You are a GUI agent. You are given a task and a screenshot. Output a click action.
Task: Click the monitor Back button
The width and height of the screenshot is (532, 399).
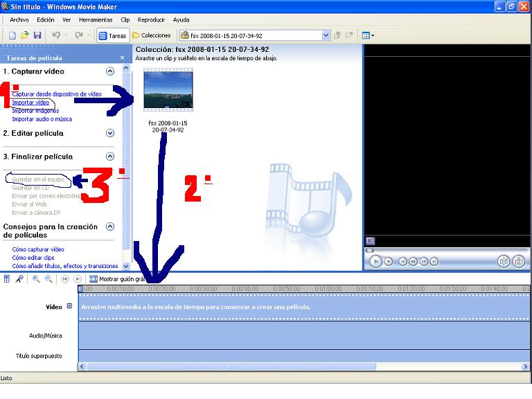point(402,262)
